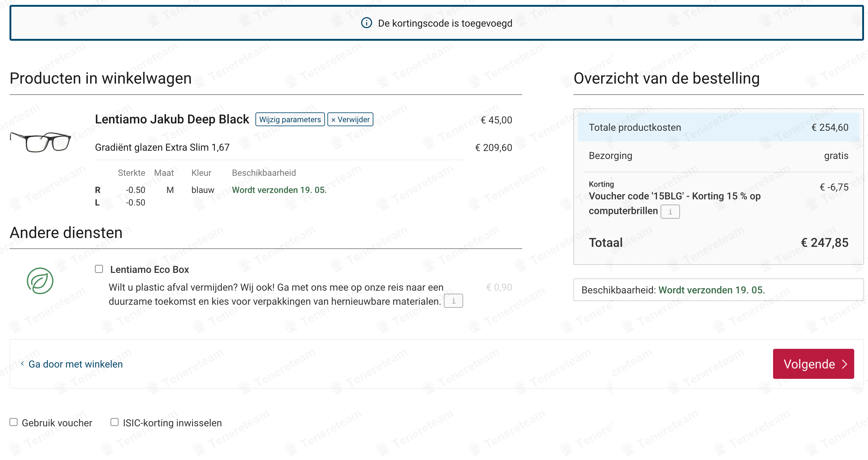The width and height of the screenshot is (868, 460).
Task: Click the Lentiamo Eco Box label
Action: pyautogui.click(x=149, y=270)
